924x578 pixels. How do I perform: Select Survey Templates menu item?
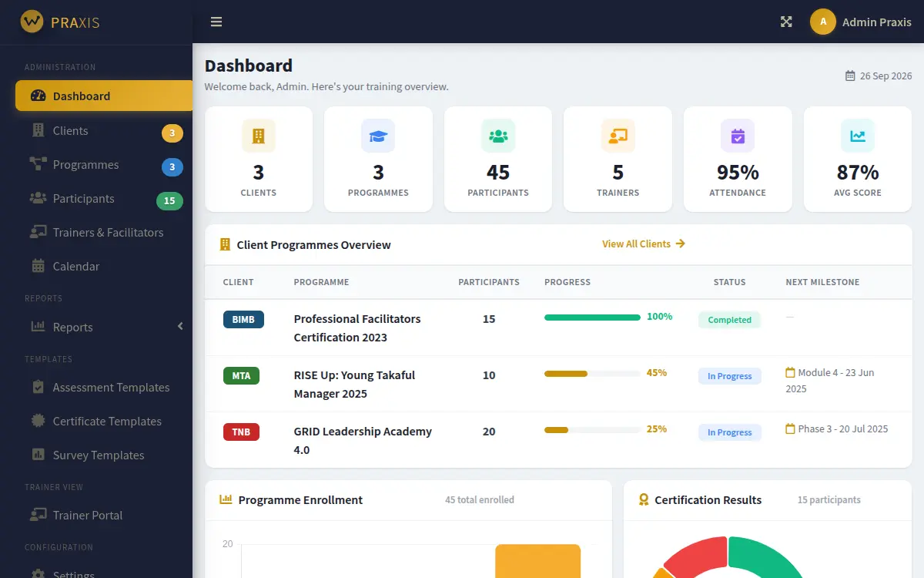(104, 455)
